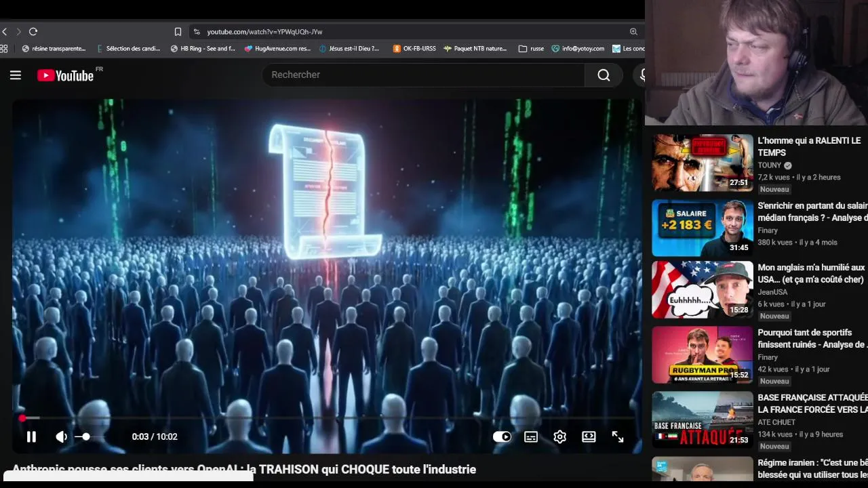Click the Rechercher search field

pos(423,75)
